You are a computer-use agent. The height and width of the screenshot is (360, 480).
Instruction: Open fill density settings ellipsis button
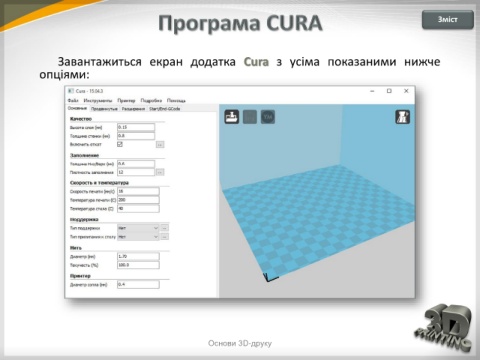pyautogui.click(x=160, y=172)
